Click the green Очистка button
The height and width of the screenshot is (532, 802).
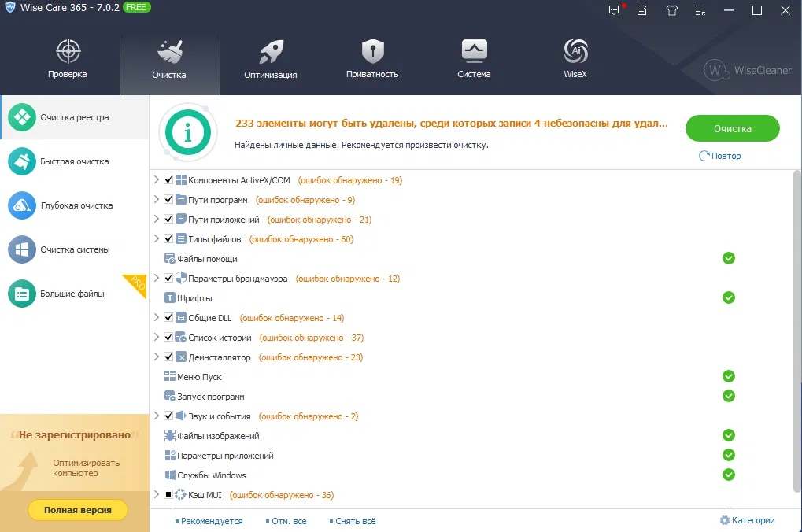coord(733,128)
